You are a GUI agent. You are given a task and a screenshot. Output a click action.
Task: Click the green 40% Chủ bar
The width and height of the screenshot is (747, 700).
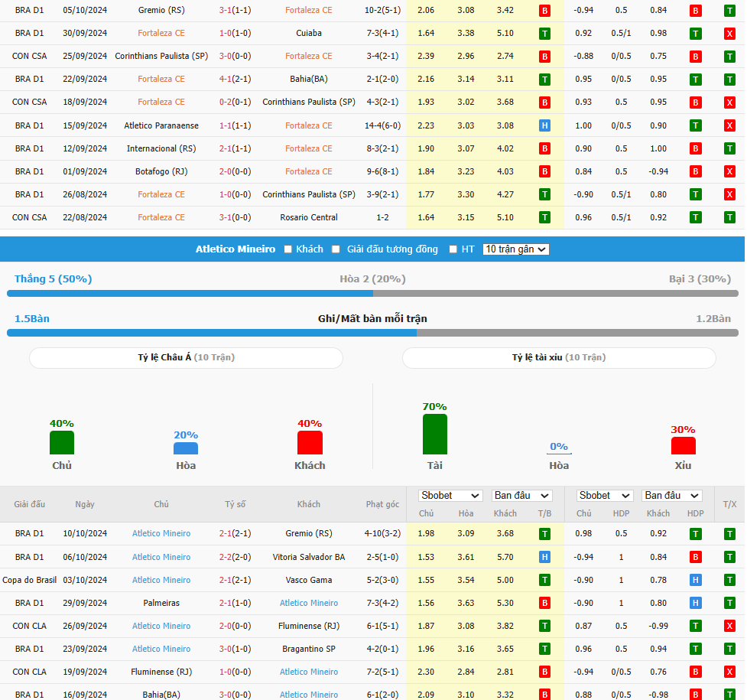point(62,442)
